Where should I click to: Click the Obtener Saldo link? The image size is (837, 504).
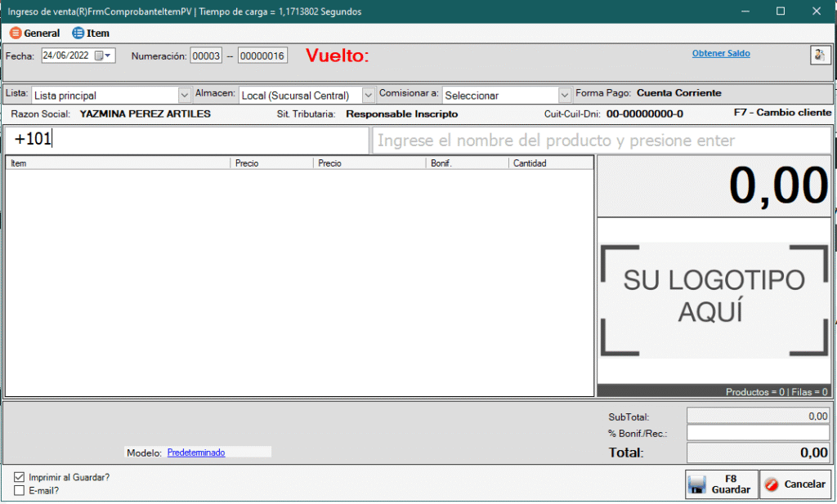720,54
